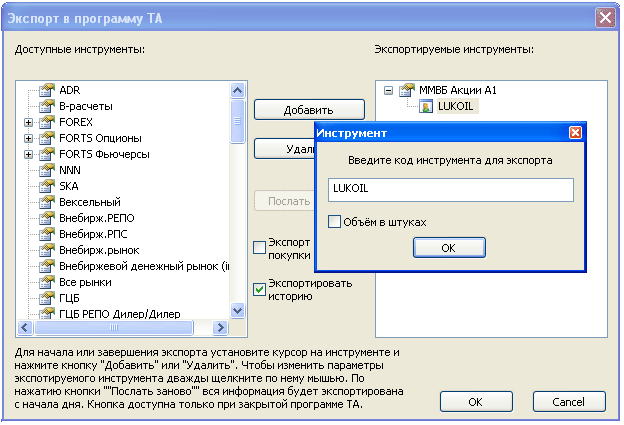Click the Внебиржевой денежный рынок folder icon
The image size is (624, 425).
[x=47, y=266]
